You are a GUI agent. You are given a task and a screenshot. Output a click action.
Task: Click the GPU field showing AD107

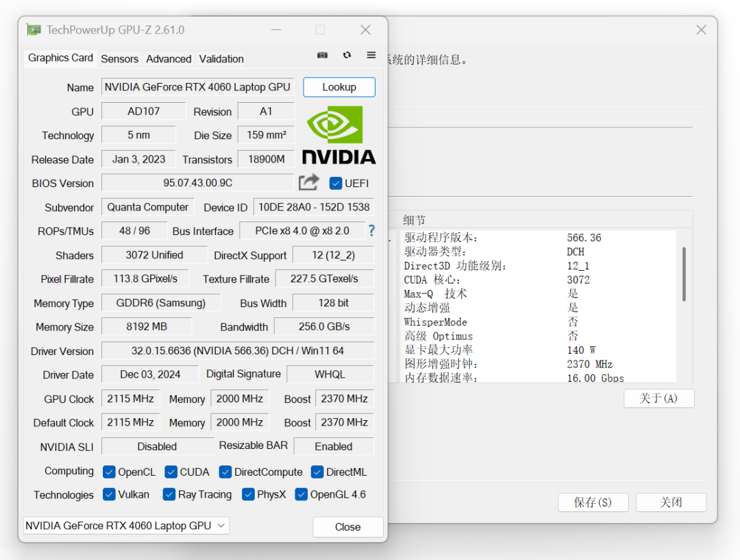tap(143, 112)
